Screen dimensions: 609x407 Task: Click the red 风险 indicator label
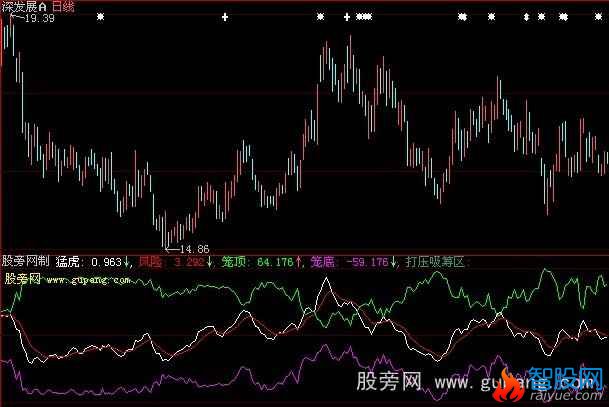pos(151,262)
